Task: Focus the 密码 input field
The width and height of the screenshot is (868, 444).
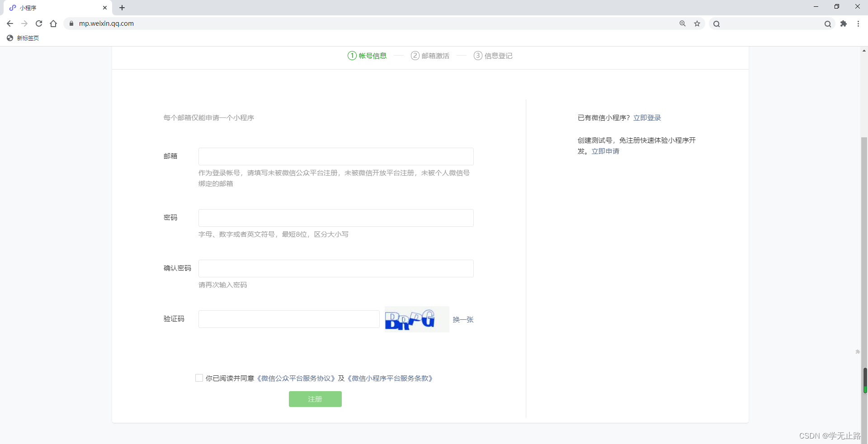Action: pyautogui.click(x=336, y=218)
